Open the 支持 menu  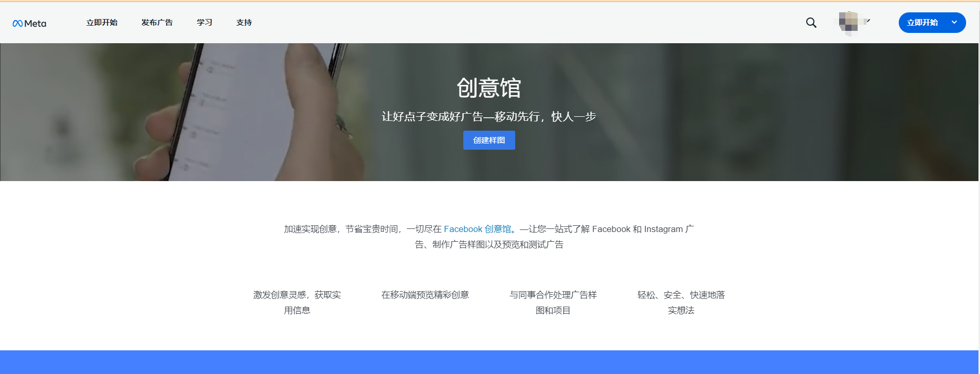point(244,23)
